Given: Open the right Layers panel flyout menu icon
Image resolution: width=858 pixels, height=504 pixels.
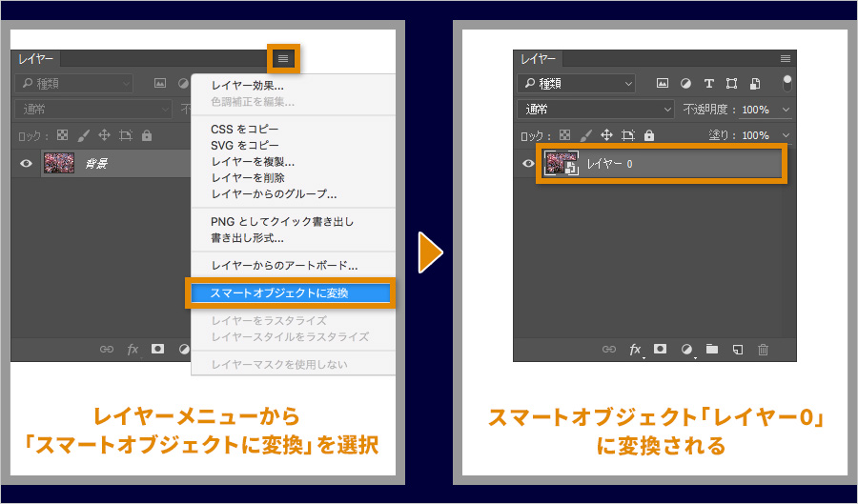Looking at the screenshot, I should point(786,58).
